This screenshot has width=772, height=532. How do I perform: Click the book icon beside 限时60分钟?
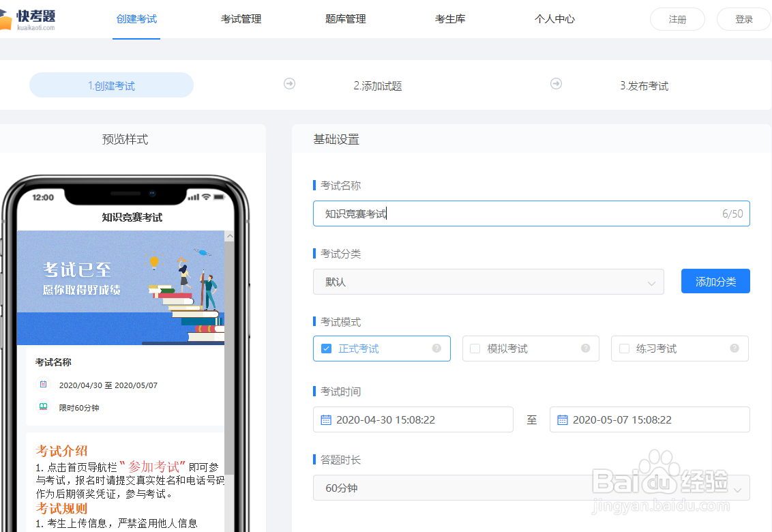click(x=44, y=407)
